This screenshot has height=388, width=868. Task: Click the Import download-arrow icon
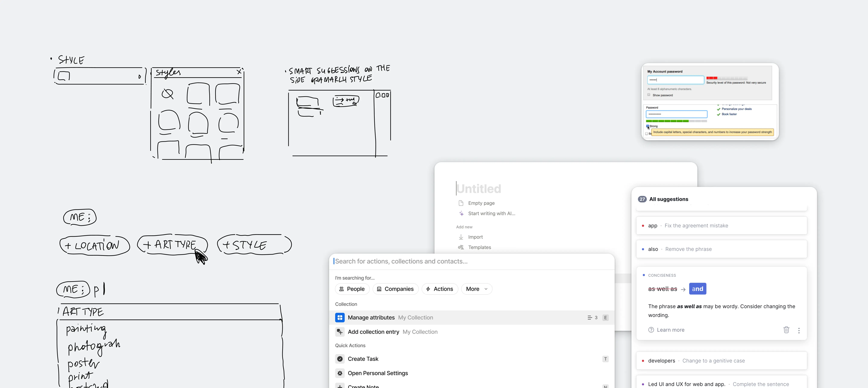[461, 237]
